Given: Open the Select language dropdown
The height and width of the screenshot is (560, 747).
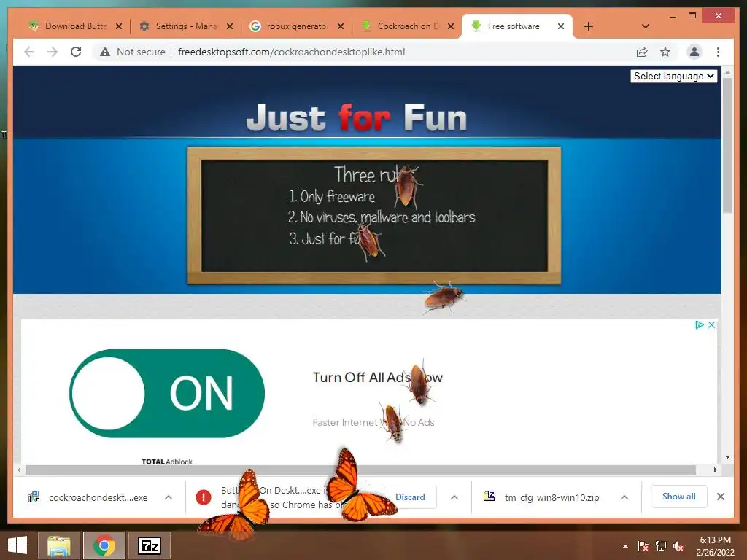Looking at the screenshot, I should coord(673,76).
